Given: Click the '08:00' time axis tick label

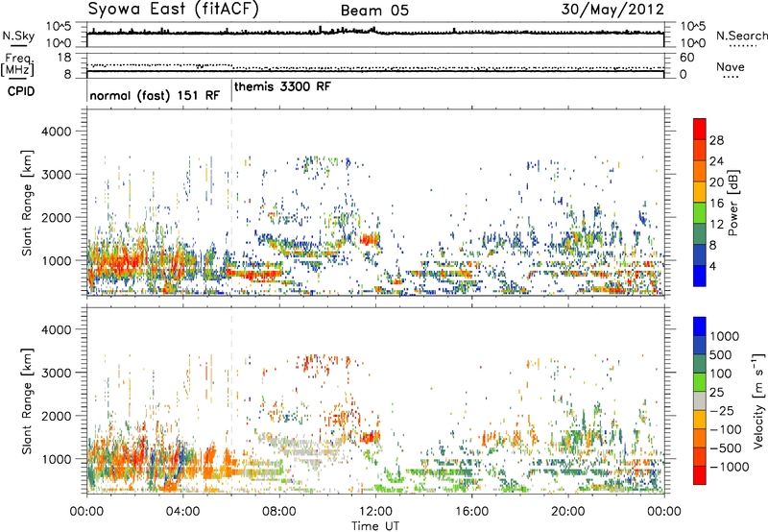Looking at the screenshot, I should pyautogui.click(x=279, y=512).
